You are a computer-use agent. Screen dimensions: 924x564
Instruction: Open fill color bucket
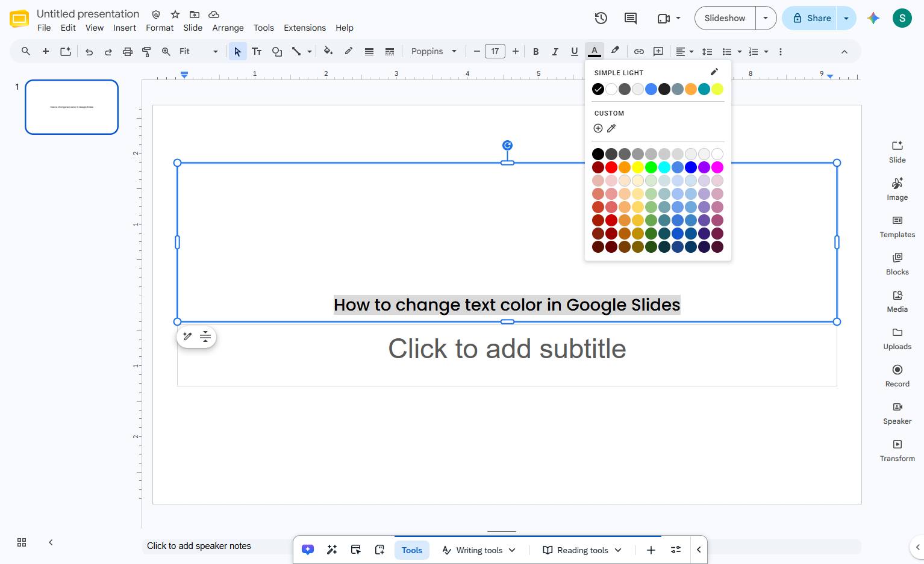[x=328, y=52]
